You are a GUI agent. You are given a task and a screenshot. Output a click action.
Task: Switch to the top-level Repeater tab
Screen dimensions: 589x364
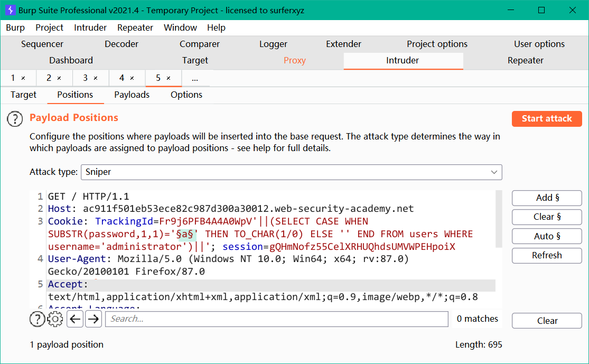pos(526,60)
